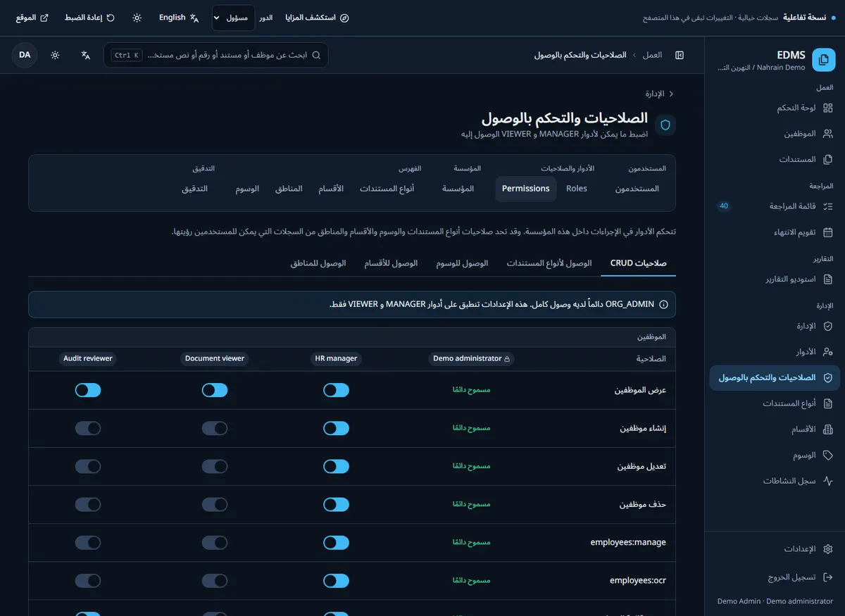
Task: Toggle sidebar panel icon near breadcrumb
Action: 680,55
